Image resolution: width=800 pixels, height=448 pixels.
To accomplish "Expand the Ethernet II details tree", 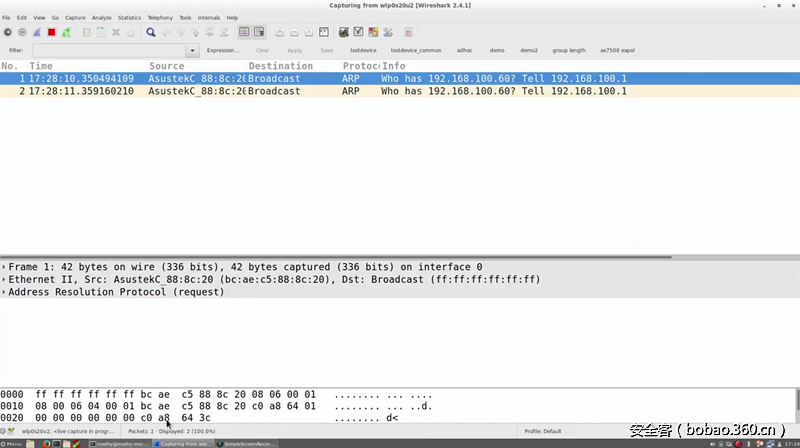I will coord(4,280).
